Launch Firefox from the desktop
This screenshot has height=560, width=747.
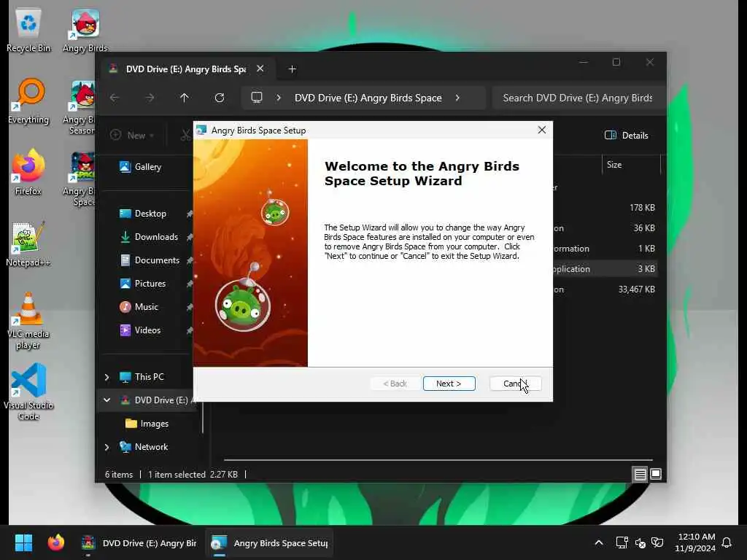point(28,172)
